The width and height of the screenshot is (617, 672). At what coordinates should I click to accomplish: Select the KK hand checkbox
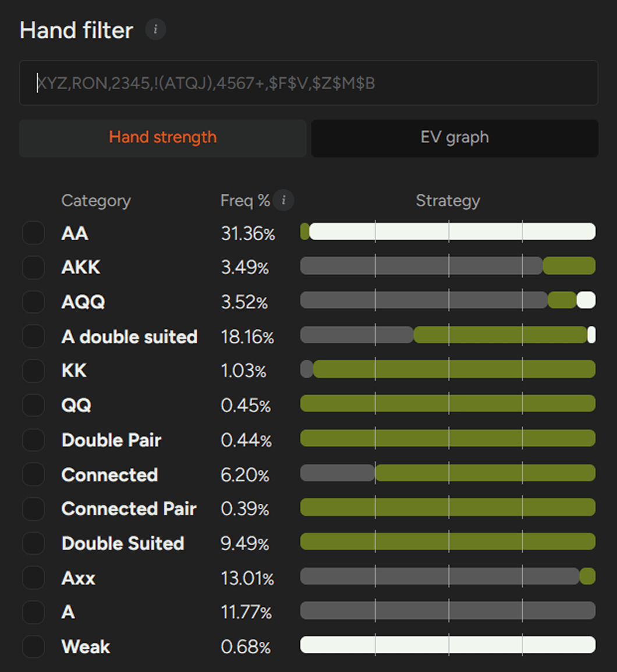tap(33, 371)
